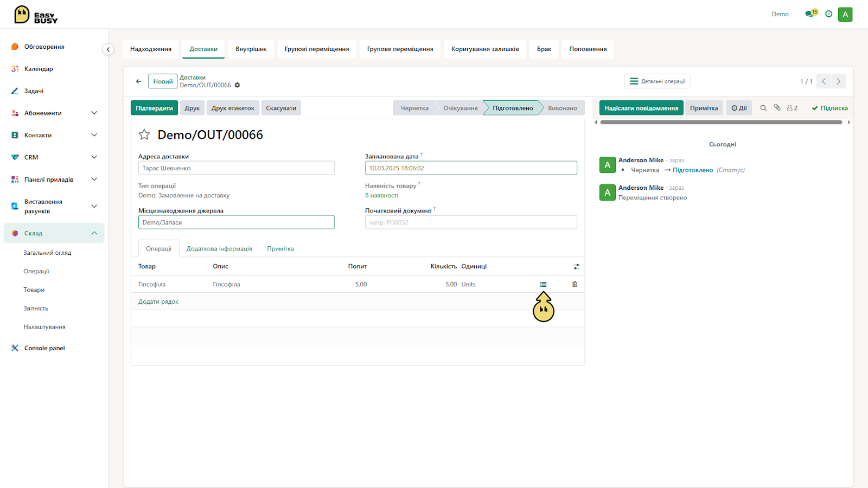Open Брак tab
The height and width of the screenshot is (488, 868).
(544, 49)
